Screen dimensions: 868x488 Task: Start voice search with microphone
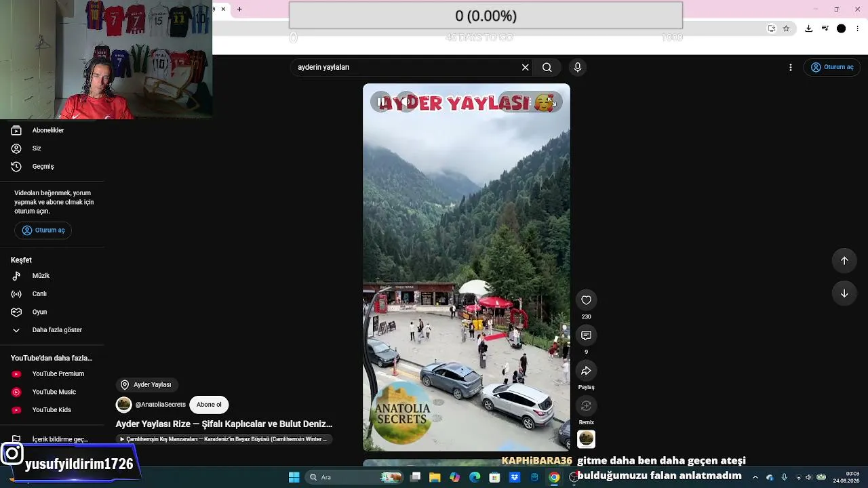[x=578, y=67]
